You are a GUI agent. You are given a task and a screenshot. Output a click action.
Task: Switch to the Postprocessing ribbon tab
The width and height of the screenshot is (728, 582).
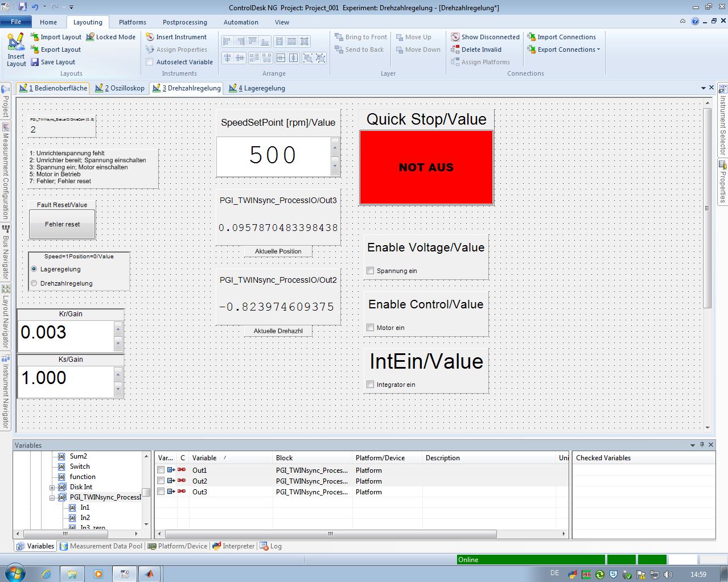point(184,22)
